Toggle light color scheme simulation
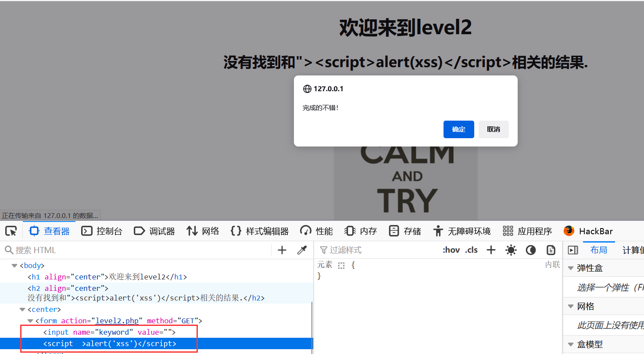This screenshot has height=354, width=644. 511,250
